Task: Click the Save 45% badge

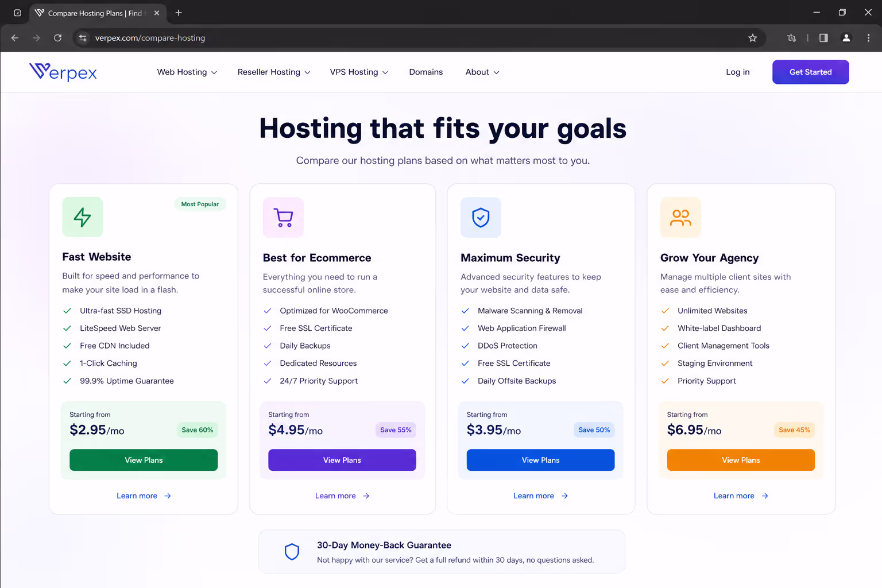Action: pyautogui.click(x=794, y=430)
